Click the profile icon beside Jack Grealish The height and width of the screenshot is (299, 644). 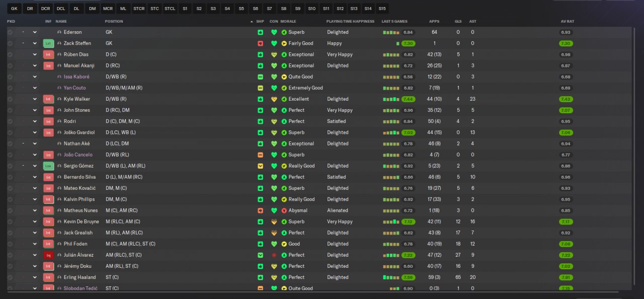[59, 233]
